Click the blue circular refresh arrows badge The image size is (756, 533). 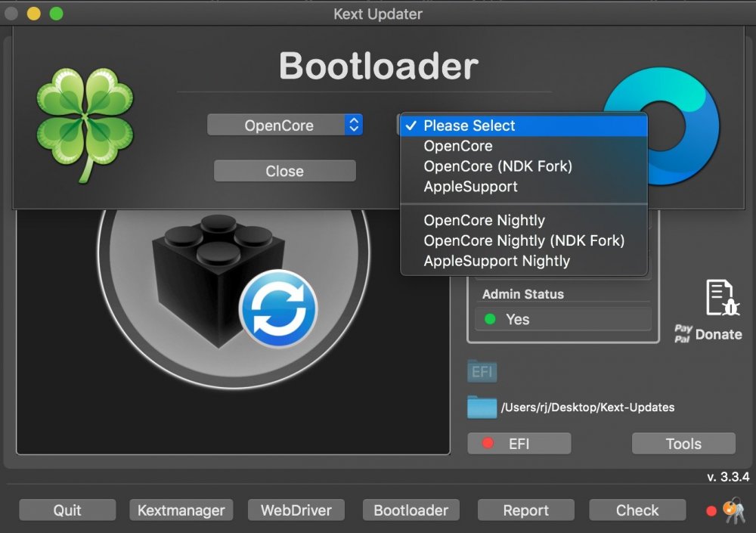pyautogui.click(x=278, y=308)
